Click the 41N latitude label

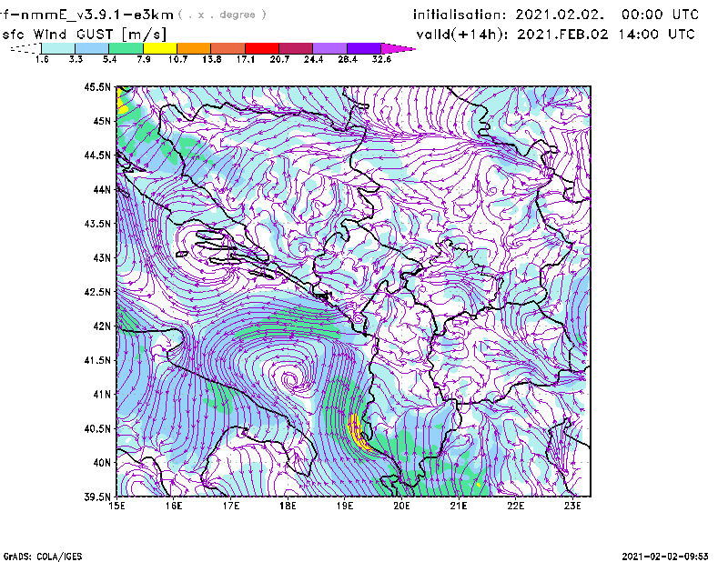point(102,395)
